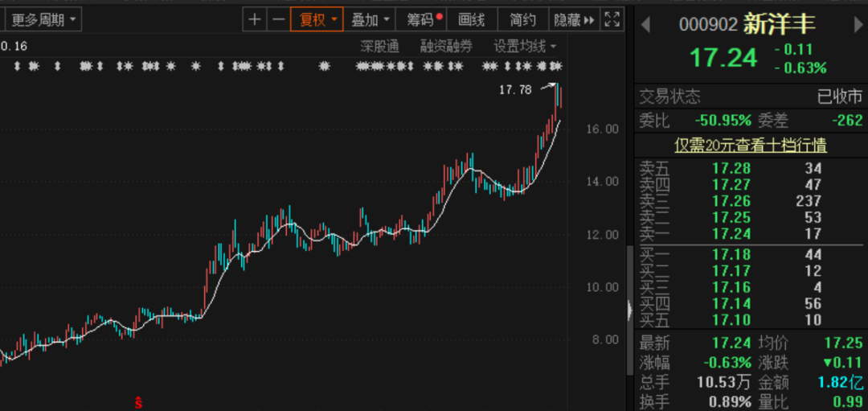
Task: Click the zoom in plus icon
Action: click(x=255, y=19)
